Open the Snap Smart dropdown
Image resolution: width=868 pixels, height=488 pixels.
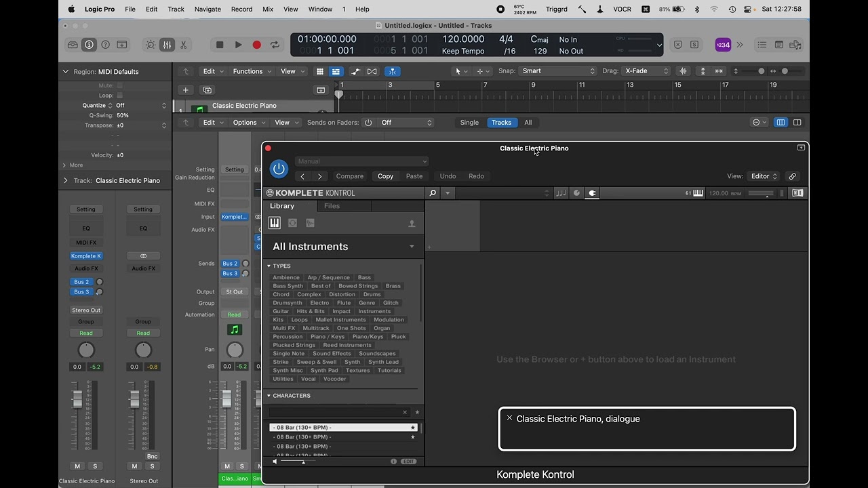(558, 71)
